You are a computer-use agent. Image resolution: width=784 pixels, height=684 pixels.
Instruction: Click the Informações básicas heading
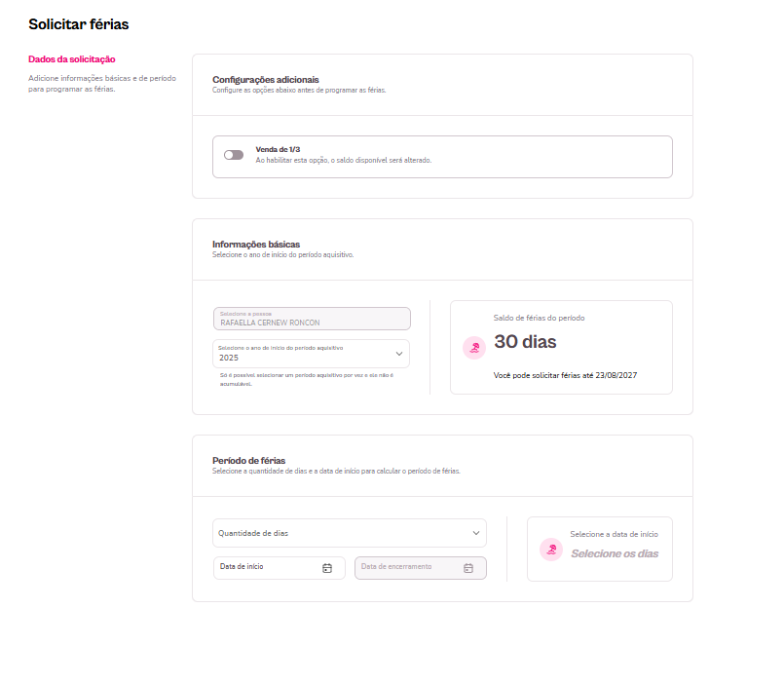(x=256, y=245)
